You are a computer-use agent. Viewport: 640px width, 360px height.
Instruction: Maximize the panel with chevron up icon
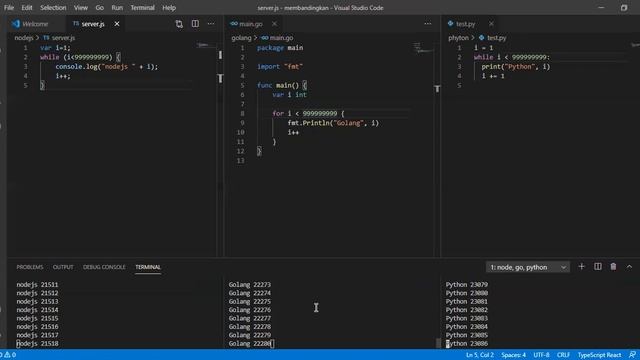point(629,267)
